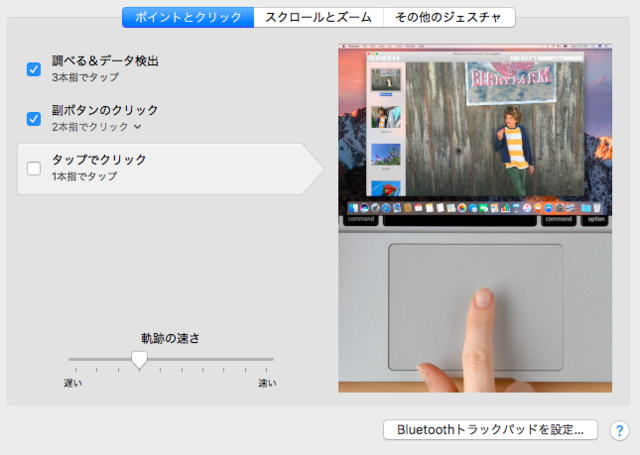Screen dimensions: 640x455
Task: Click the 調べる＆データ検出 label text
Action: point(105,61)
